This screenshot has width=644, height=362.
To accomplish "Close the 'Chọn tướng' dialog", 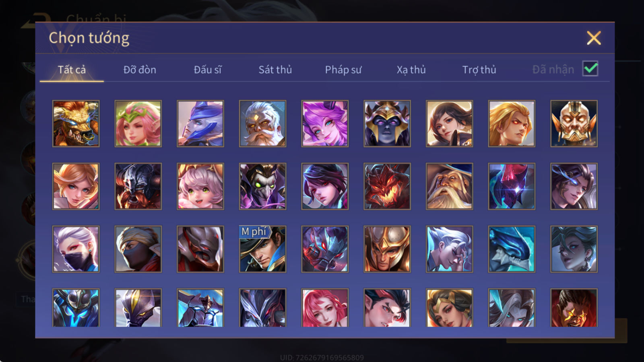I will [594, 38].
